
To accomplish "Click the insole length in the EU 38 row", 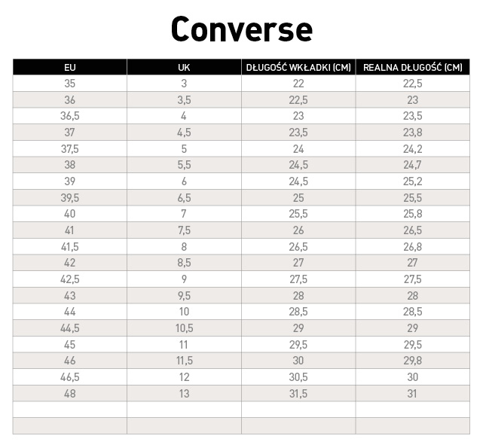I will click(298, 165).
